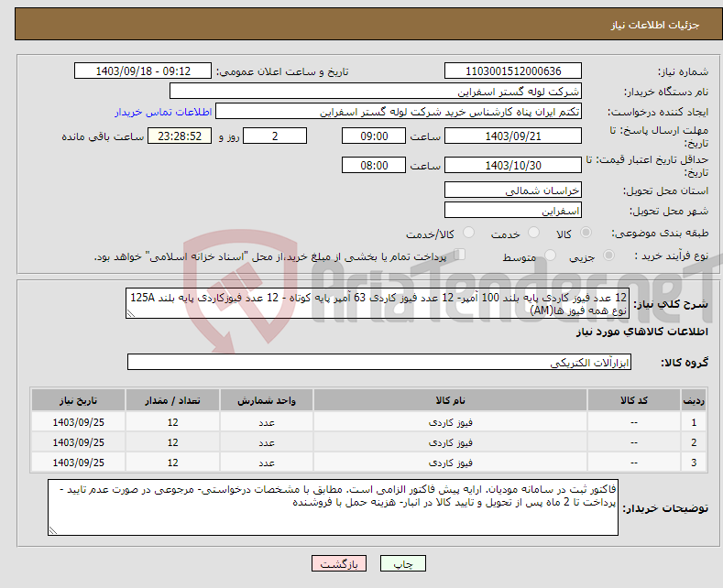Screen dimensions: 723x588
Task: Click quantity 12 in row 1
Action: tap(172, 422)
